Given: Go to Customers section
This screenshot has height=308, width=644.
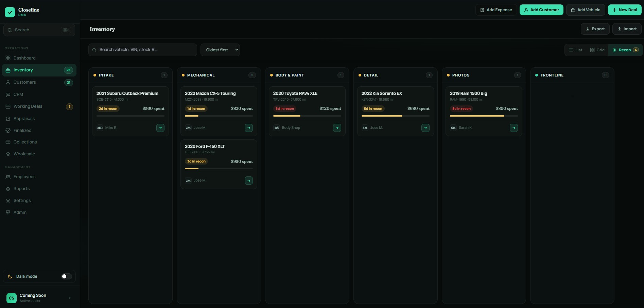Looking at the screenshot, I should (x=39, y=82).
